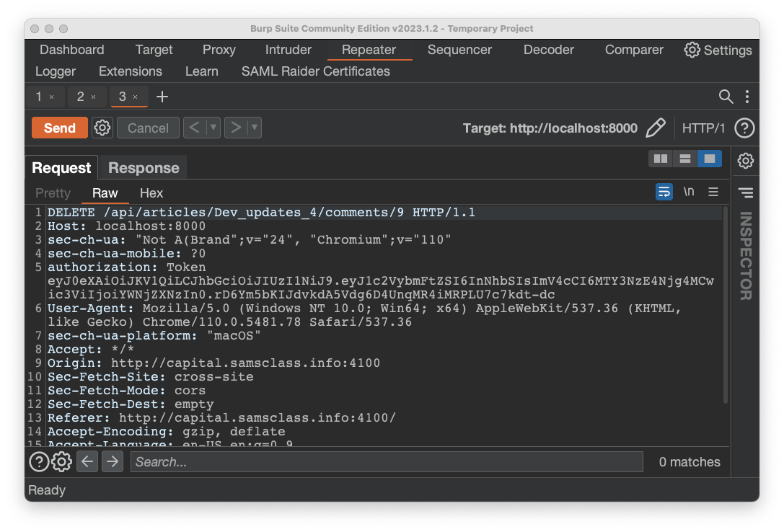Click the search magnifier icon in tab bar
The image size is (784, 532).
click(x=726, y=97)
